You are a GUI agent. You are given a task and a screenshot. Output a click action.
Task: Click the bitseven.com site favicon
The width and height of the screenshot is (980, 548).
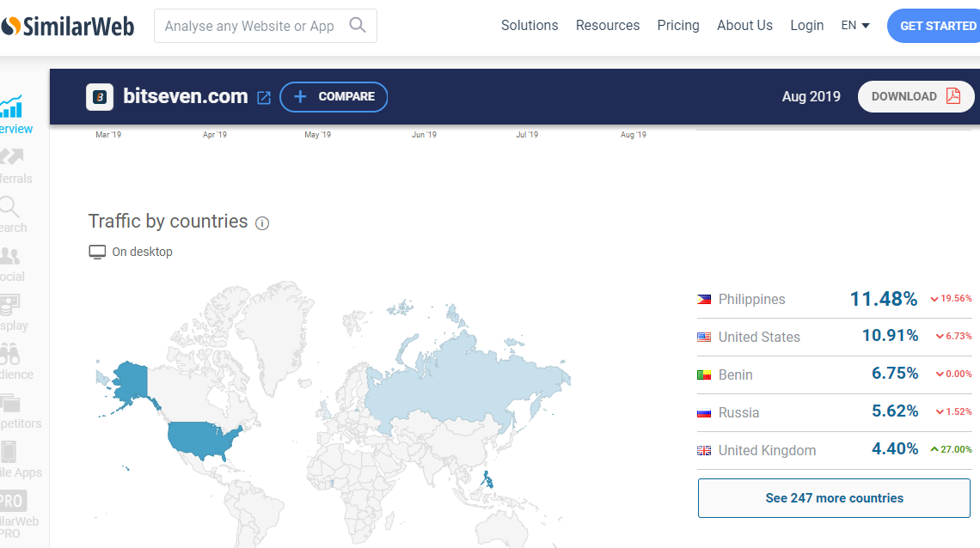100,97
